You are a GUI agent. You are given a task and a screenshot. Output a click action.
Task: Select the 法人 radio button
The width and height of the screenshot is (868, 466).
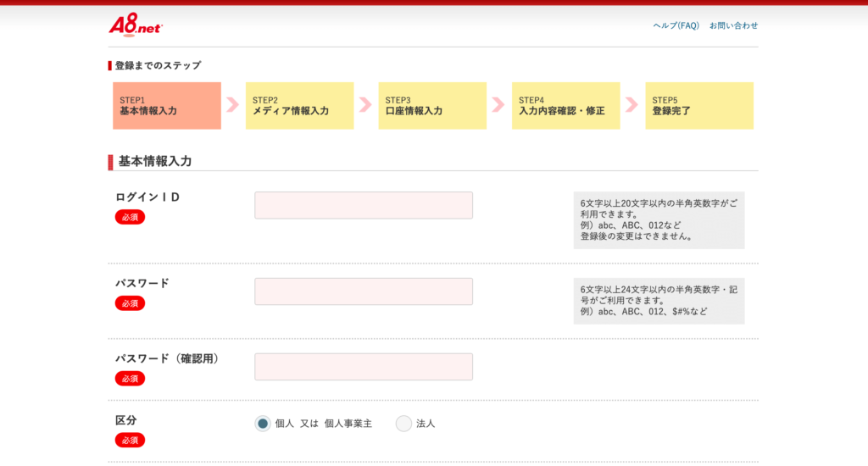click(403, 424)
